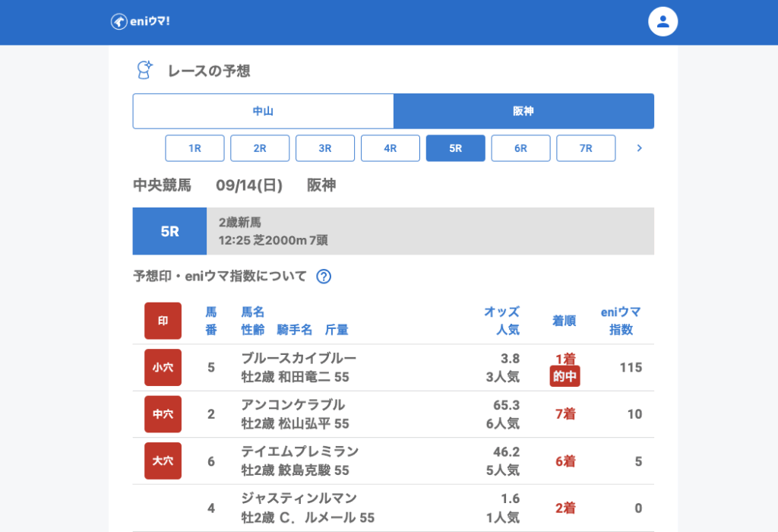This screenshot has width=778, height=532.
Task: Pick the 4R race button
Action: click(x=391, y=148)
